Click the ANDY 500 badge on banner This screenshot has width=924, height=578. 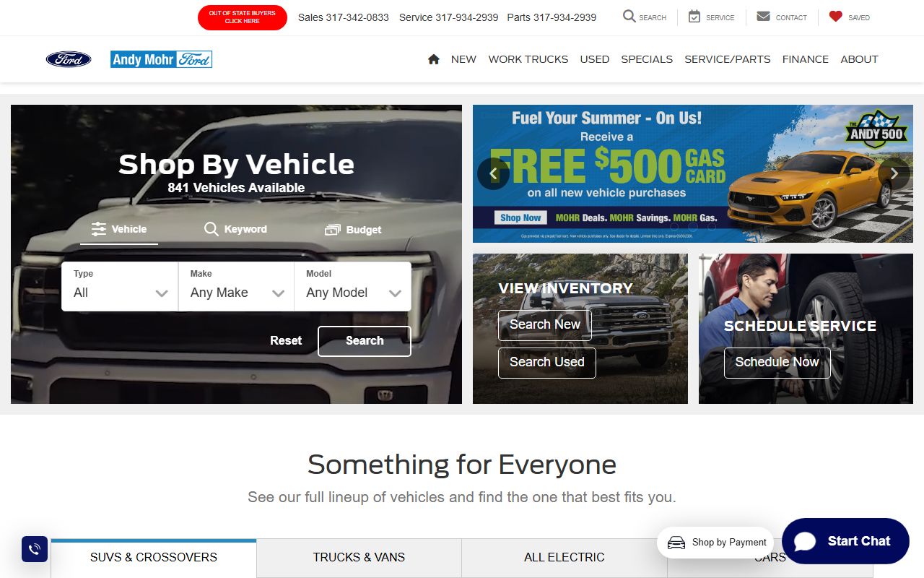(x=875, y=129)
